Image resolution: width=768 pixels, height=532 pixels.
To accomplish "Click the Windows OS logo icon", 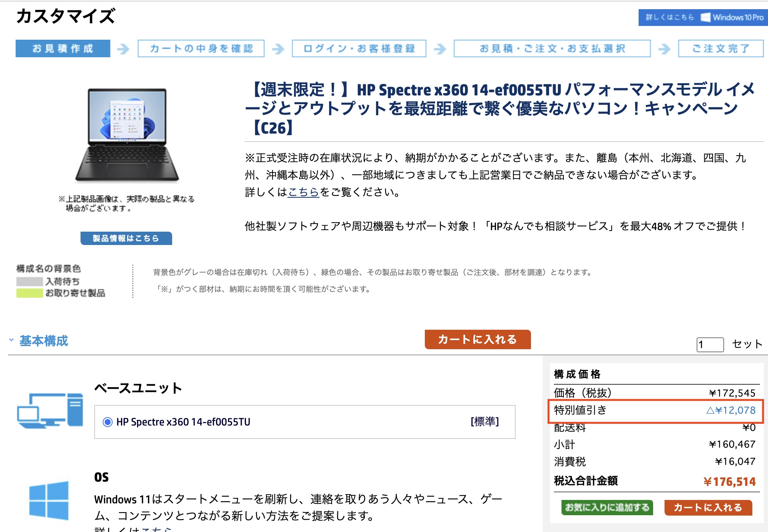I will click(49, 501).
